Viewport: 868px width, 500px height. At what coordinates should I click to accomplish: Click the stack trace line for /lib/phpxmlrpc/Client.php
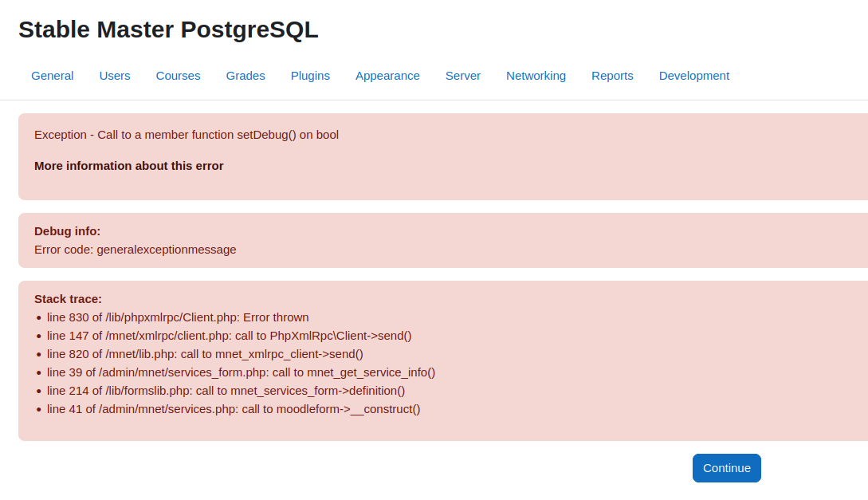(x=178, y=317)
